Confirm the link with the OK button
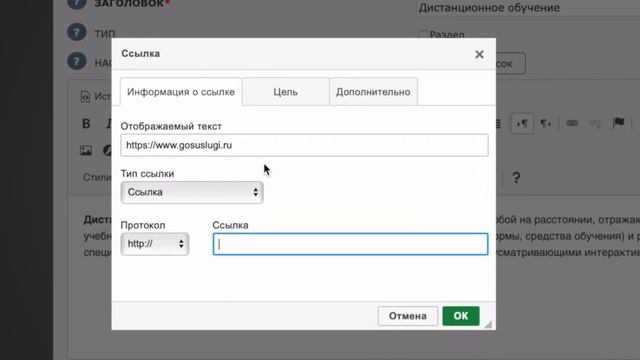This screenshot has height=360, width=640. [461, 316]
